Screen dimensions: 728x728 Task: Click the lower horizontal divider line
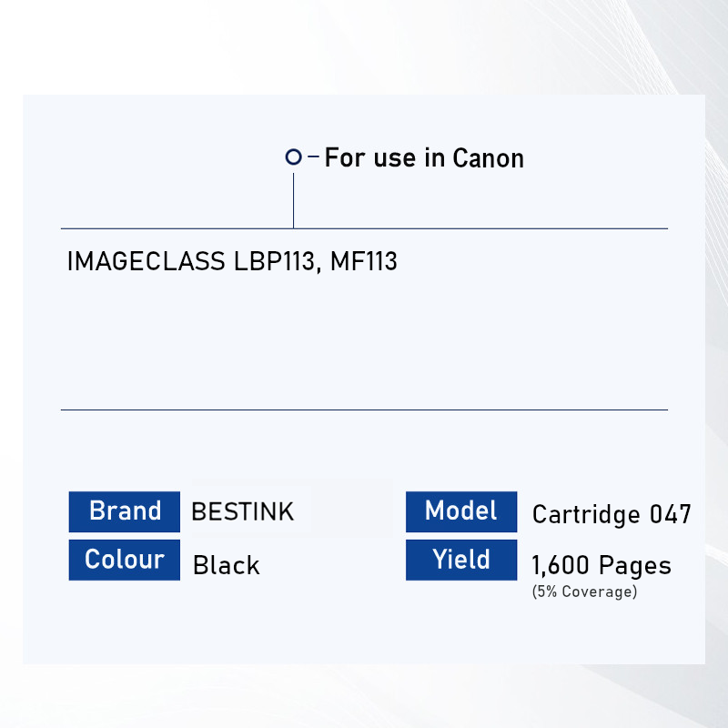pyautogui.click(x=364, y=409)
